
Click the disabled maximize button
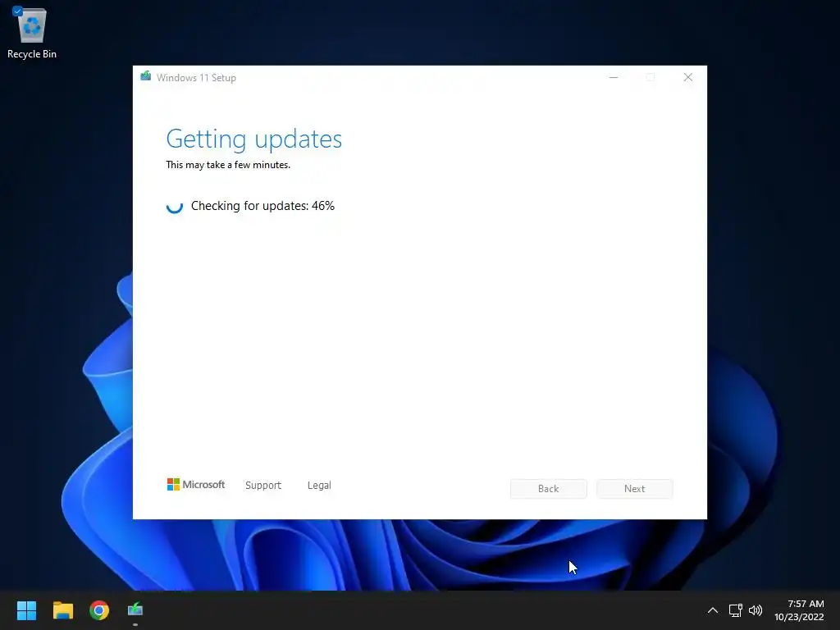point(651,77)
